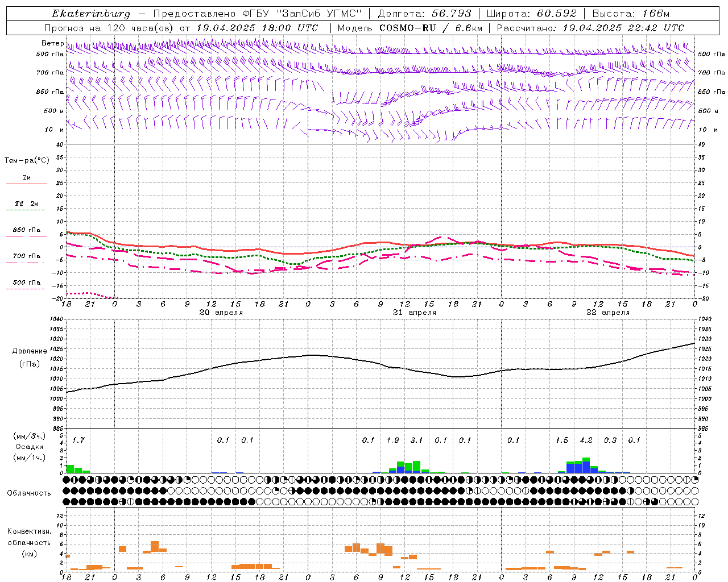Click the (мм/3ч.) units label
Image resolution: width=728 pixels, height=582 pixels.
[x=30, y=436]
